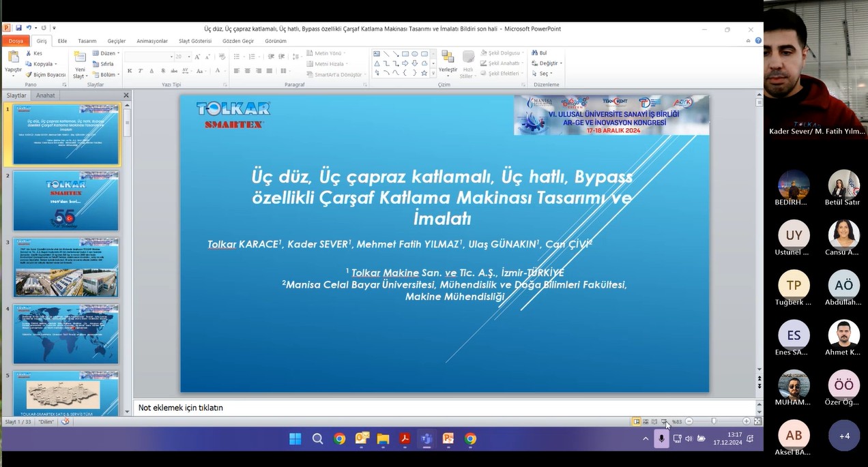
Task: Toggle bold text formatting
Action: [x=130, y=71]
